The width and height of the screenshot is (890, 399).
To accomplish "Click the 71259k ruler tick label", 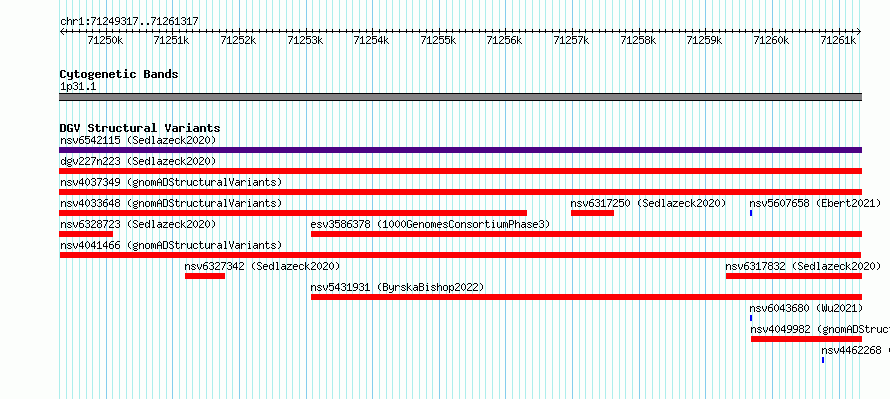I will coord(704,40).
